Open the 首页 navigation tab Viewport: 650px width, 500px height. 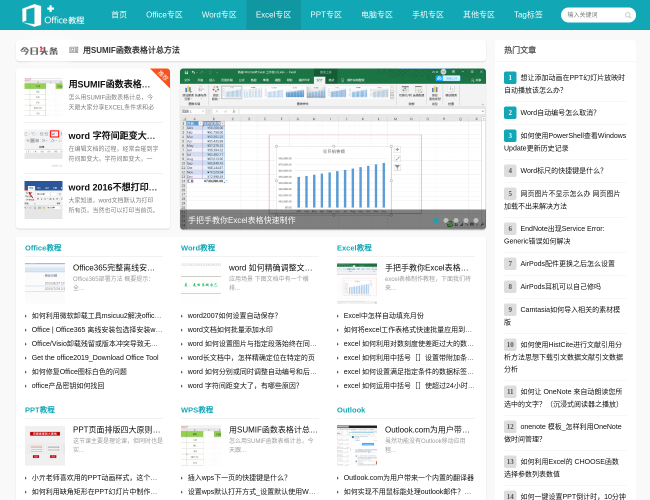[x=119, y=15]
